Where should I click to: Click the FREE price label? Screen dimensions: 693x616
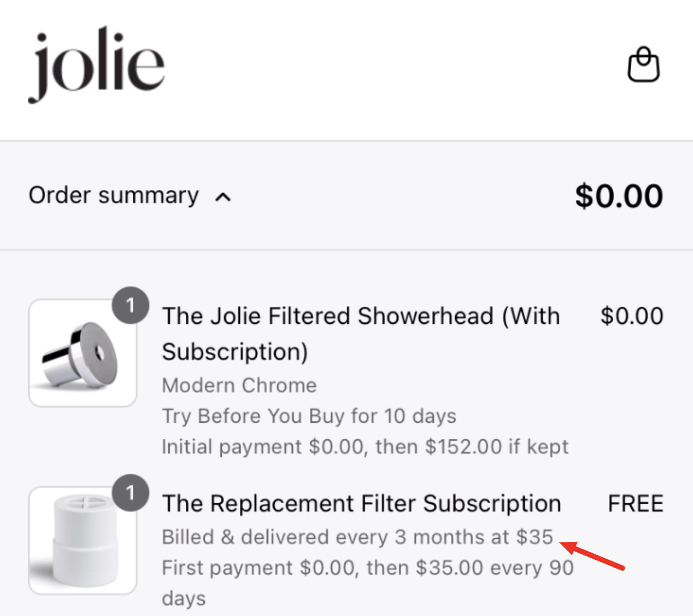pos(636,504)
